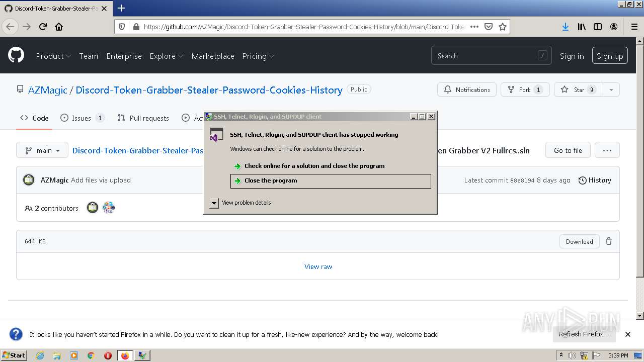Open the AZMagic owner link
This screenshot has width=644, height=362.
coord(48,90)
